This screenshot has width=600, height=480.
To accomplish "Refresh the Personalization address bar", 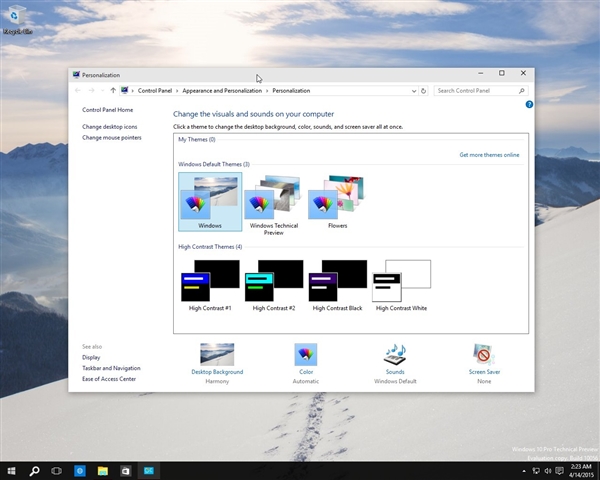I will coord(424,90).
